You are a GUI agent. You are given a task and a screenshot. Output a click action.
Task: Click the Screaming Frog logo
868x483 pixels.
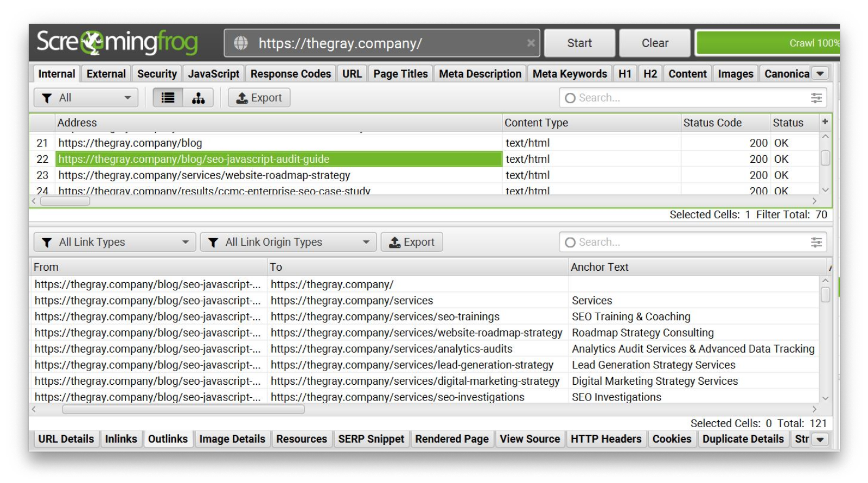117,42
